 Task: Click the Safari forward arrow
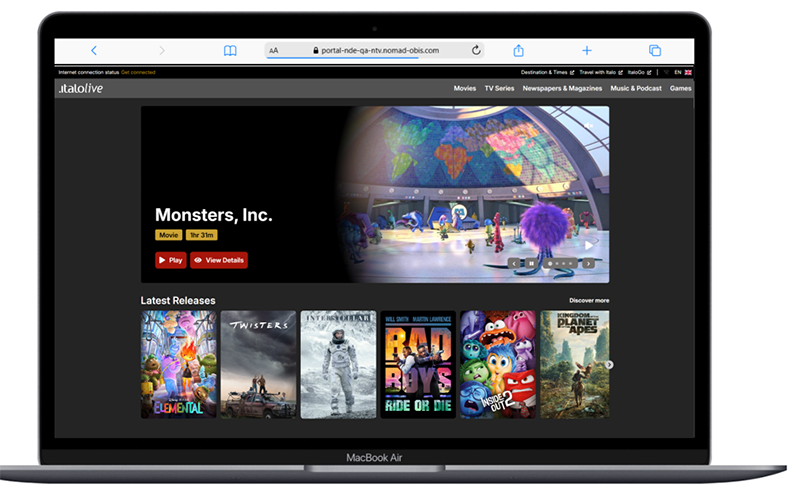[162, 51]
